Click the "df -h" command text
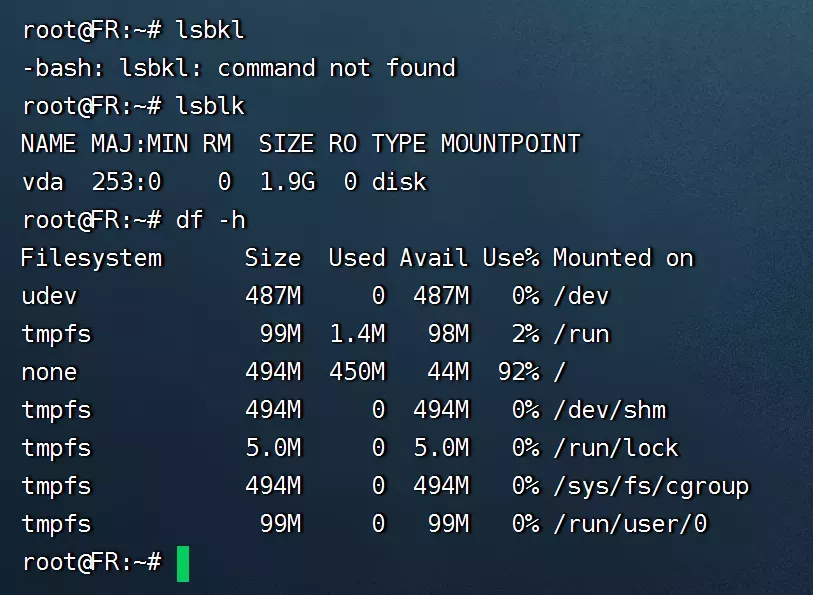813x595 pixels. 210,220
